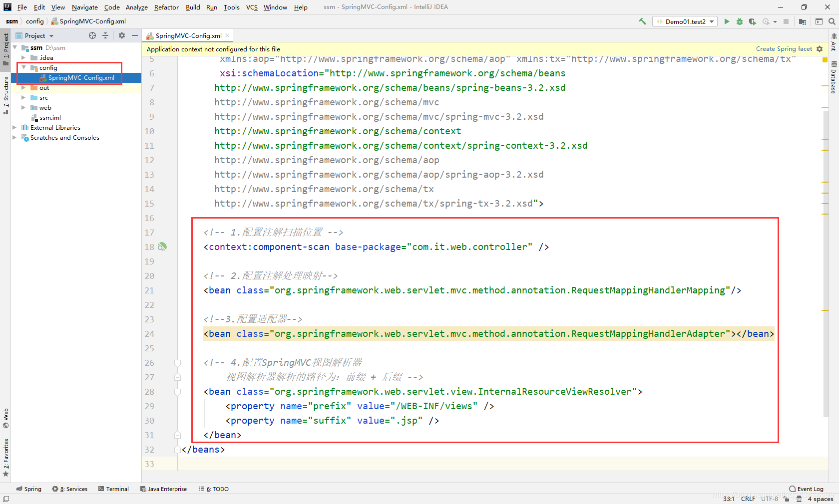Close the SpringMVC-Config.xml editor tab

tap(227, 35)
